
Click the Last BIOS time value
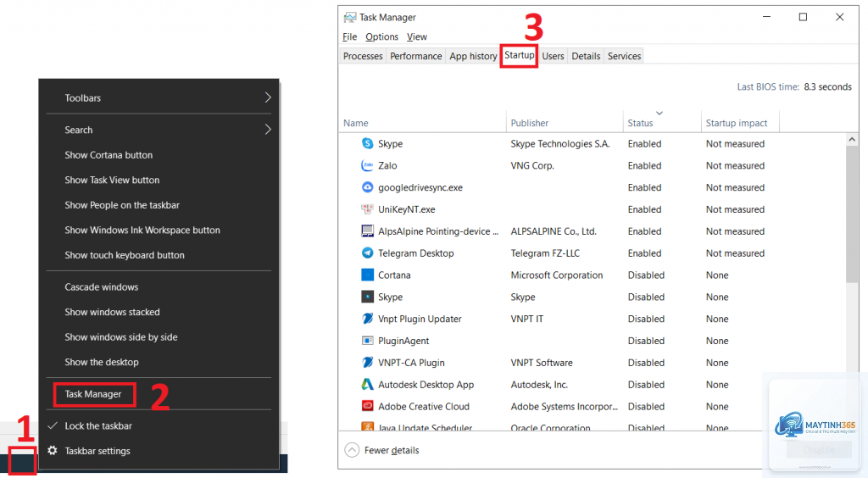[827, 86]
